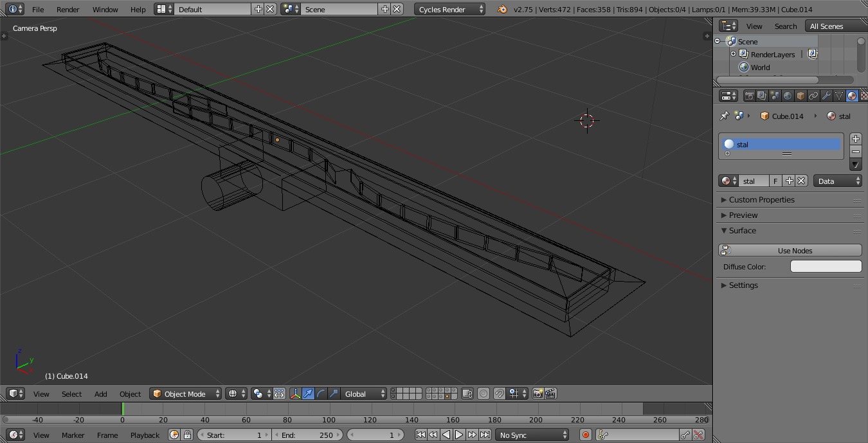This screenshot has width=868, height=443.
Task: Open the pivot point selector
Action: [x=261, y=394]
